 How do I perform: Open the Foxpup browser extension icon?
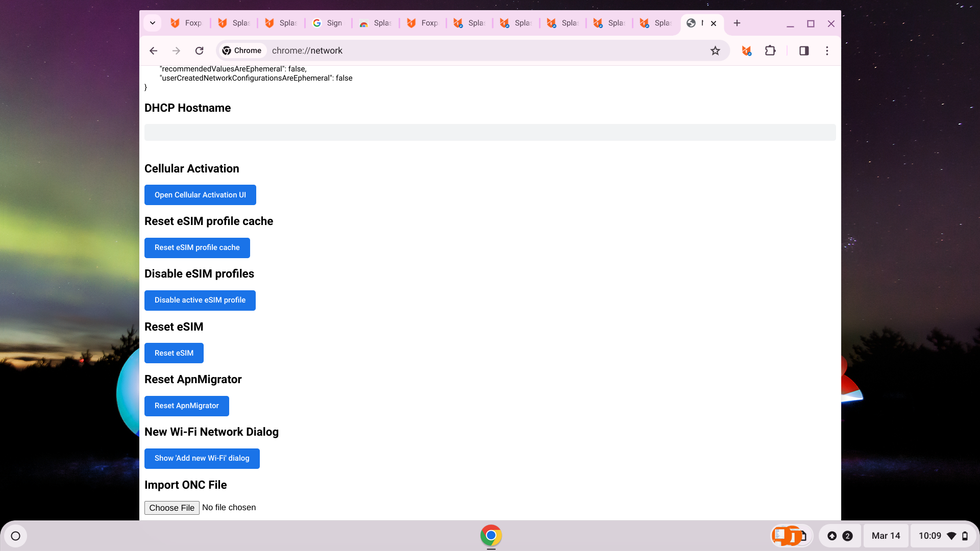click(746, 51)
